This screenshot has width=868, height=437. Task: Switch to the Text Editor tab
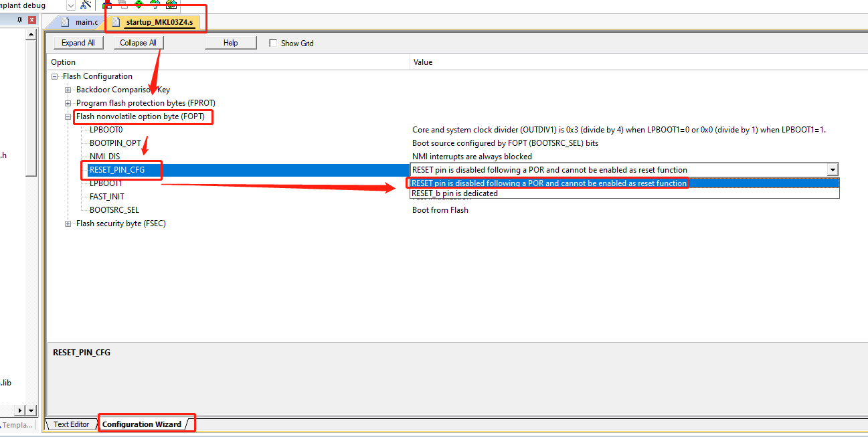[x=71, y=424]
